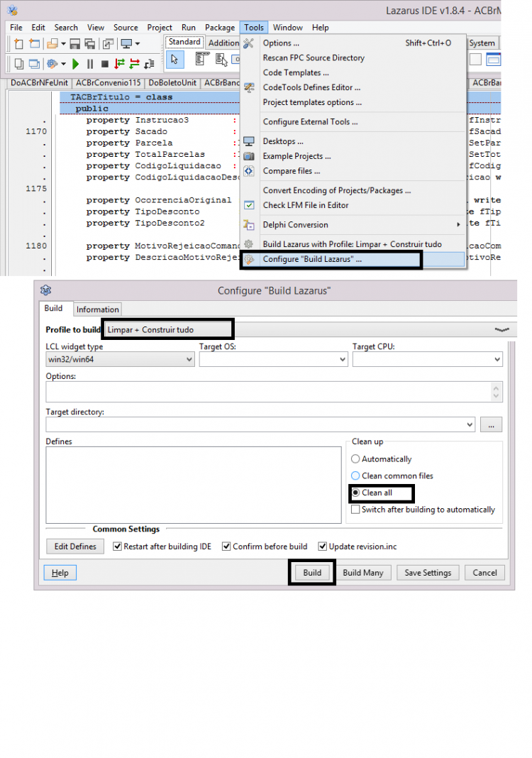Click the Desktops monitor toolbar icon
Viewport: 532px width, 758px height.
pos(126,44)
